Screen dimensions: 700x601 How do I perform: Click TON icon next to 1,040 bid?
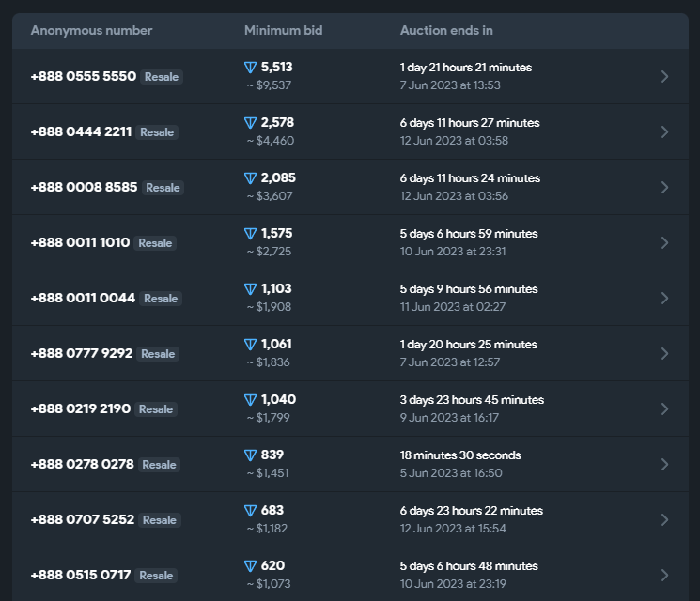tap(251, 400)
